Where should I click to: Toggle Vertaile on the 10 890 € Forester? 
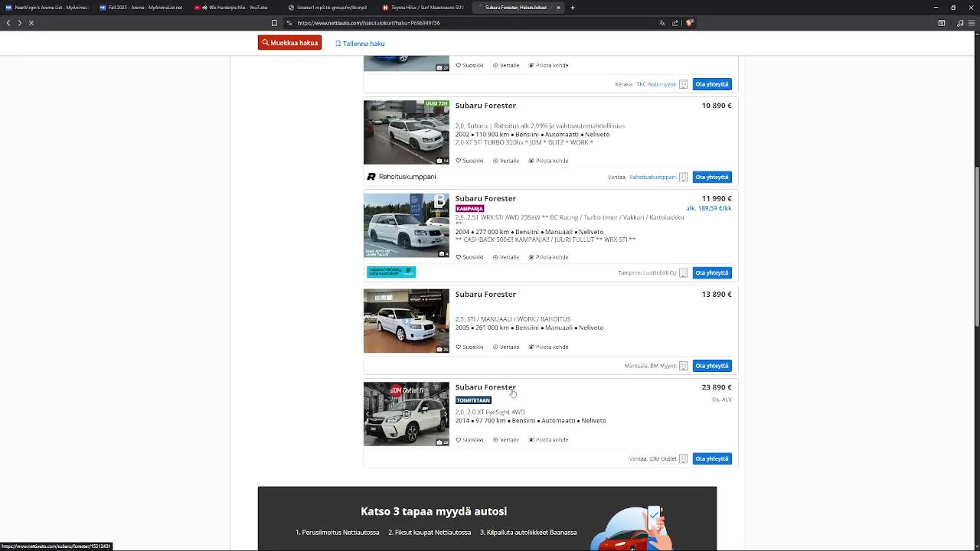coord(506,161)
